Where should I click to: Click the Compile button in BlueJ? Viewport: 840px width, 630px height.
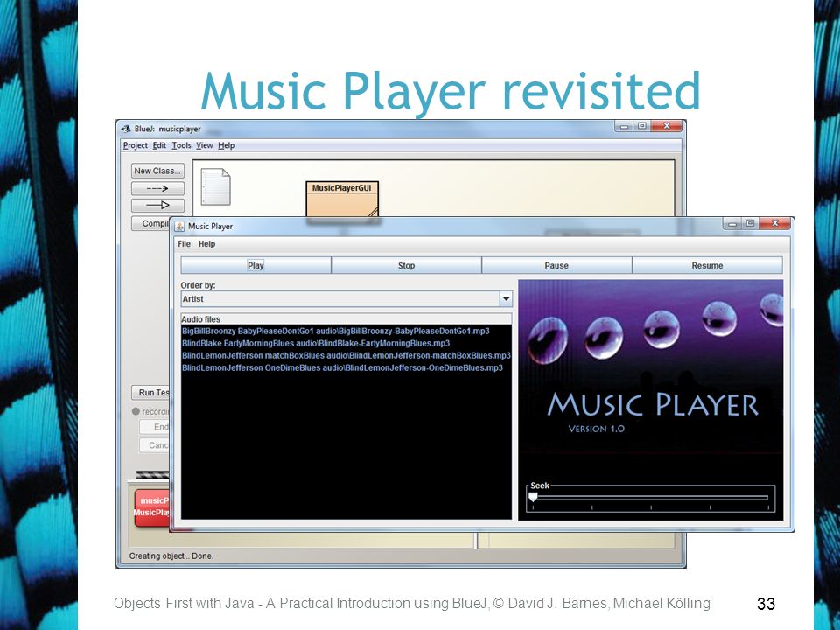point(151,223)
